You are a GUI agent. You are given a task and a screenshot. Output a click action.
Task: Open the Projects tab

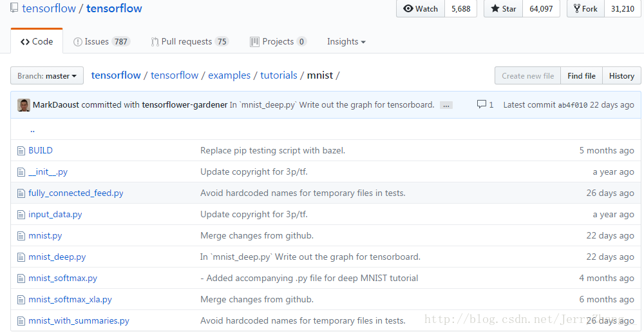[x=278, y=41]
